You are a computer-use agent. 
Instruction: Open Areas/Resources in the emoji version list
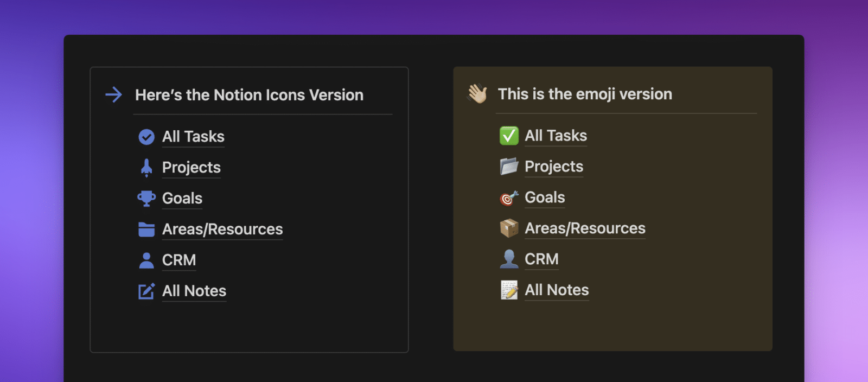click(x=585, y=228)
